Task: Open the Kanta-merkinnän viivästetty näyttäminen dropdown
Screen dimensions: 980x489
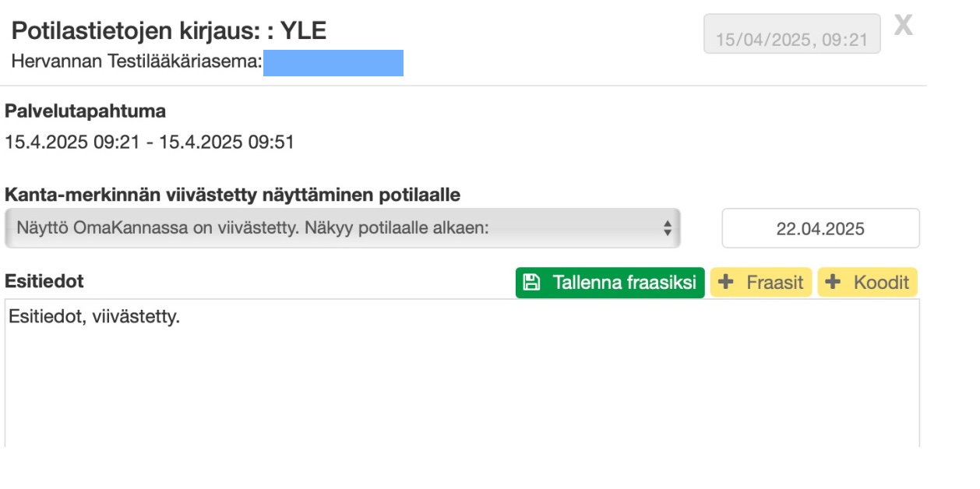Action: pyautogui.click(x=341, y=228)
